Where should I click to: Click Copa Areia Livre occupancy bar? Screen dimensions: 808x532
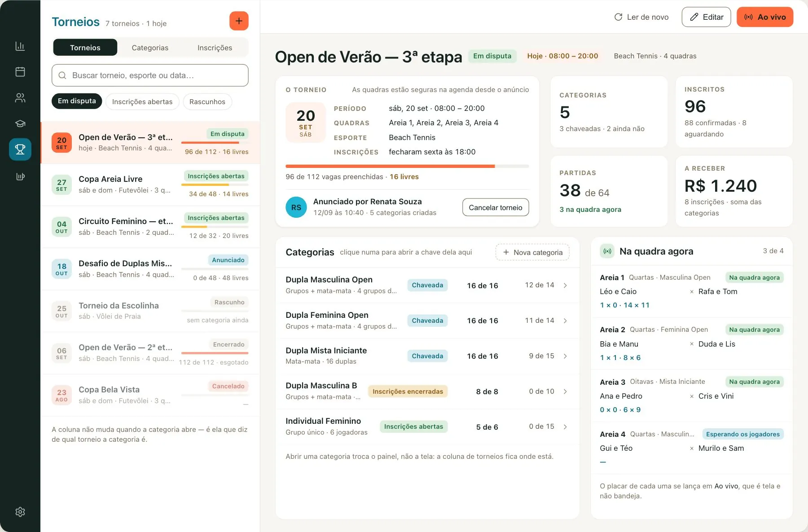coord(215,185)
